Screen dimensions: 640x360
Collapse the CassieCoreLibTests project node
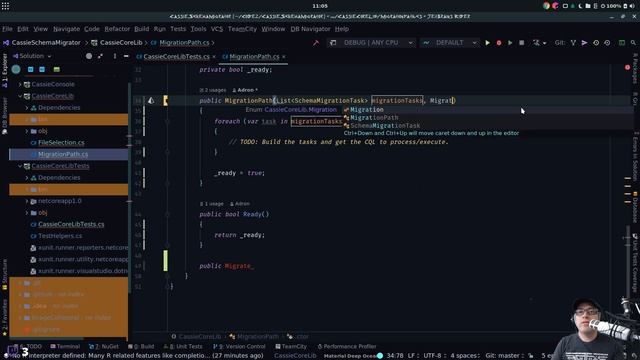click(x=20, y=166)
